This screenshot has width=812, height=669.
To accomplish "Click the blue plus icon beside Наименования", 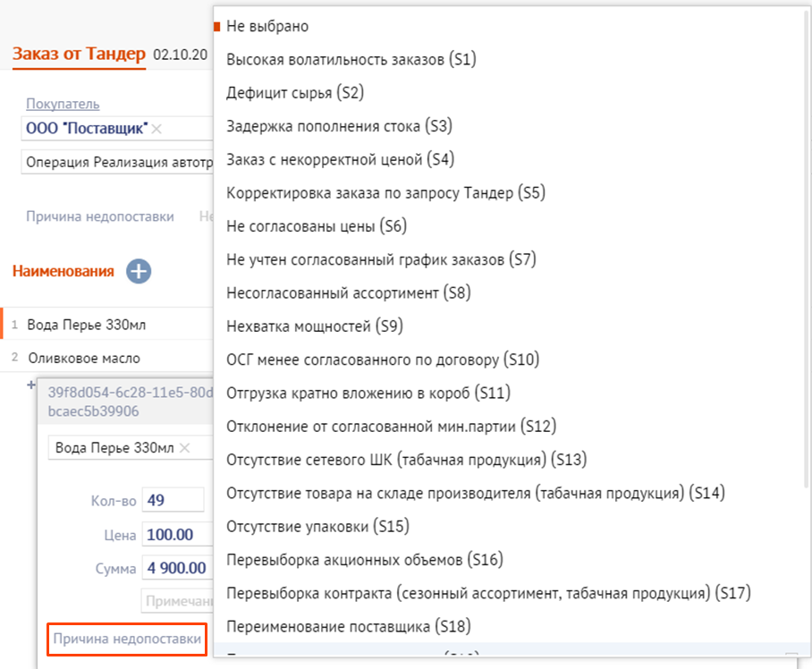I will point(139,271).
